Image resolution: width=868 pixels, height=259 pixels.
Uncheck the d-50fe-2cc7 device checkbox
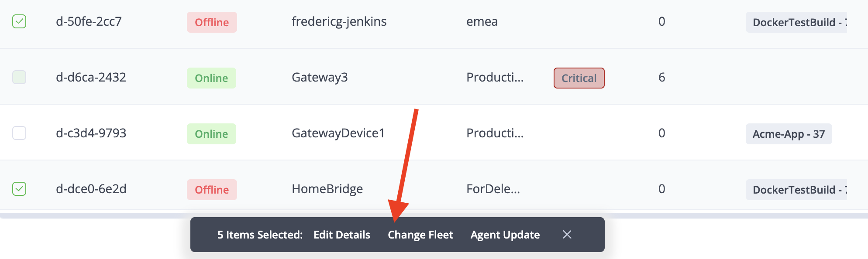(x=19, y=21)
